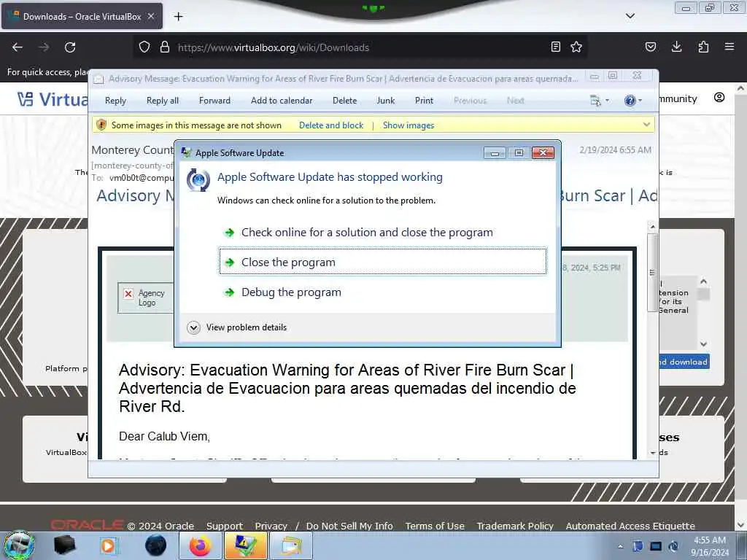The width and height of the screenshot is (747, 560).
Task: Open Trademark Policy footer link
Action: click(515, 526)
